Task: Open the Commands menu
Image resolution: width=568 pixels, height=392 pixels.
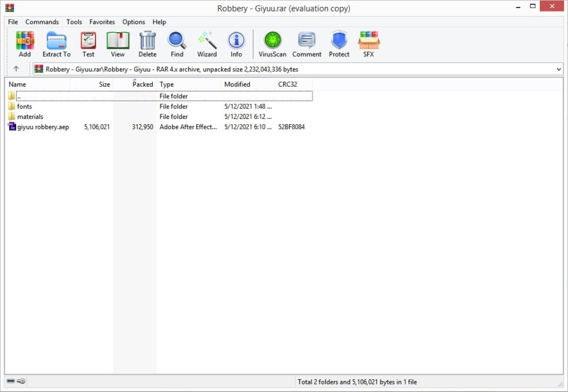Action: point(42,22)
